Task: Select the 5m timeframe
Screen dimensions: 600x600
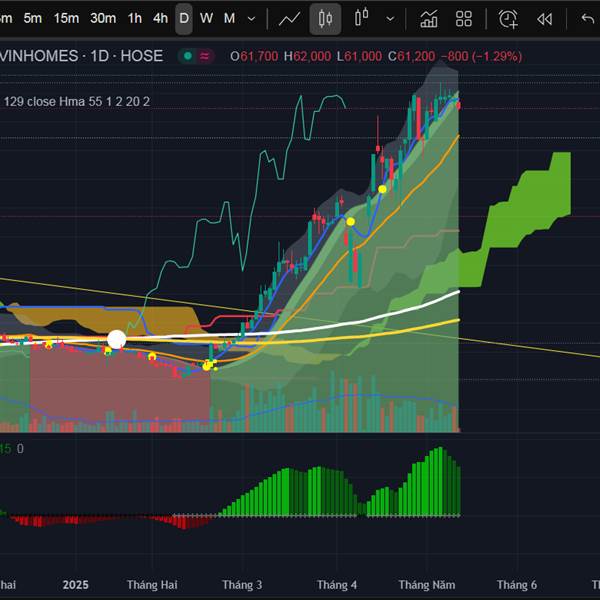Action: point(33,18)
